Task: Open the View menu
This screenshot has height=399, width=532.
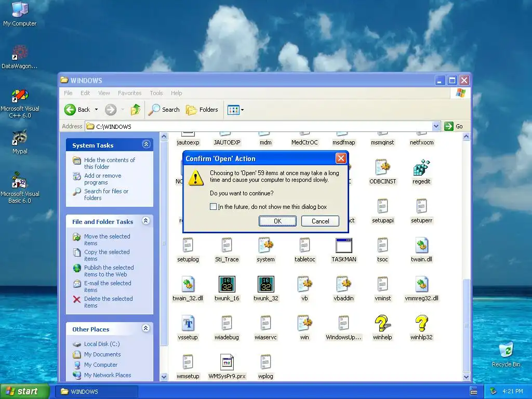Action: (104, 93)
